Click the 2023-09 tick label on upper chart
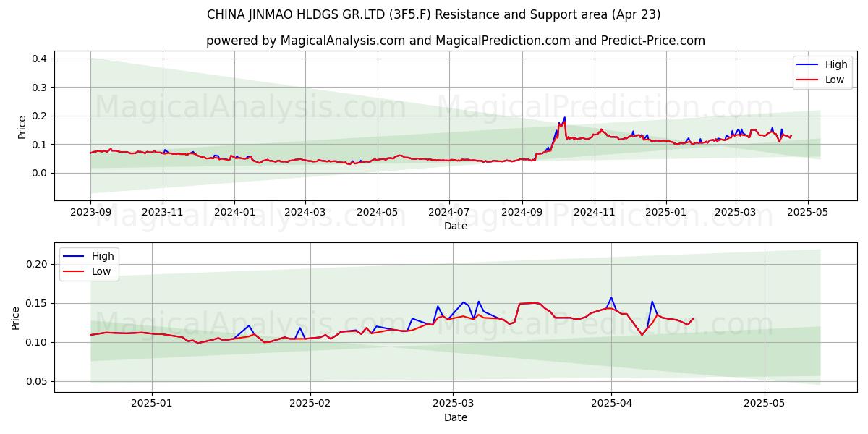Viewport: 868px width, 434px height. point(90,212)
